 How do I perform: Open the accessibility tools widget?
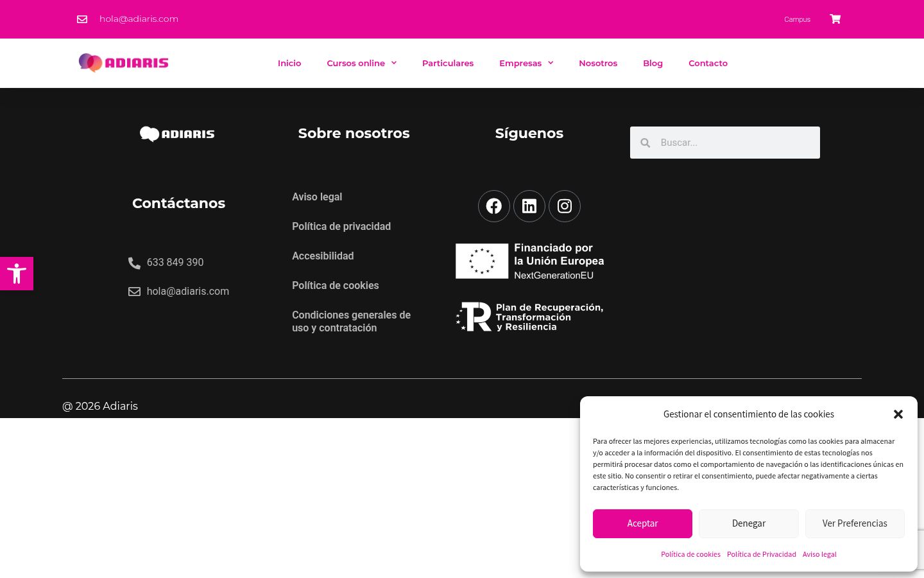click(x=17, y=274)
